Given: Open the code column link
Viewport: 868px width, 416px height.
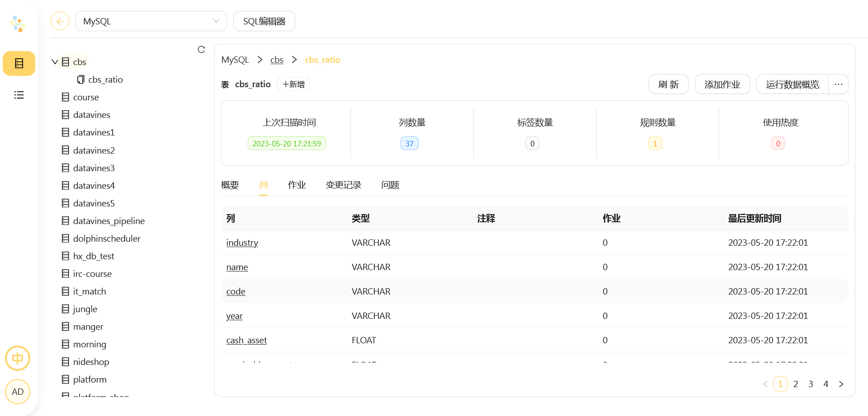Looking at the screenshot, I should pos(236,291).
